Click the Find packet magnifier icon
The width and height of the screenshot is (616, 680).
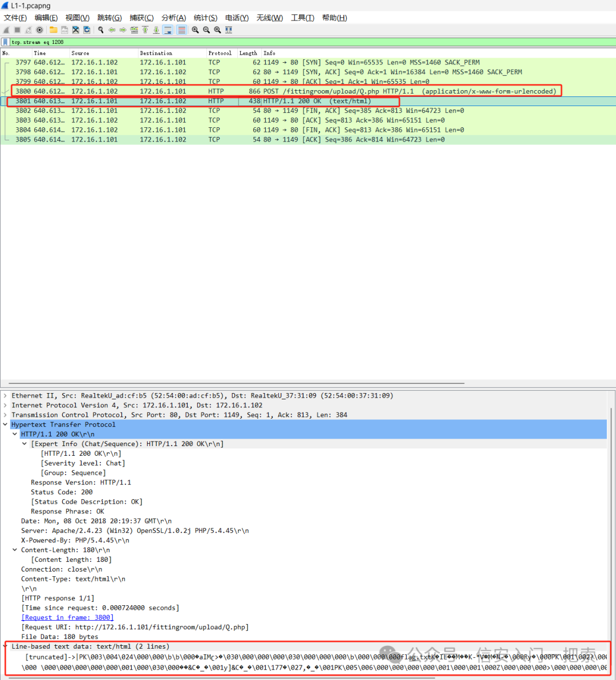(100, 30)
